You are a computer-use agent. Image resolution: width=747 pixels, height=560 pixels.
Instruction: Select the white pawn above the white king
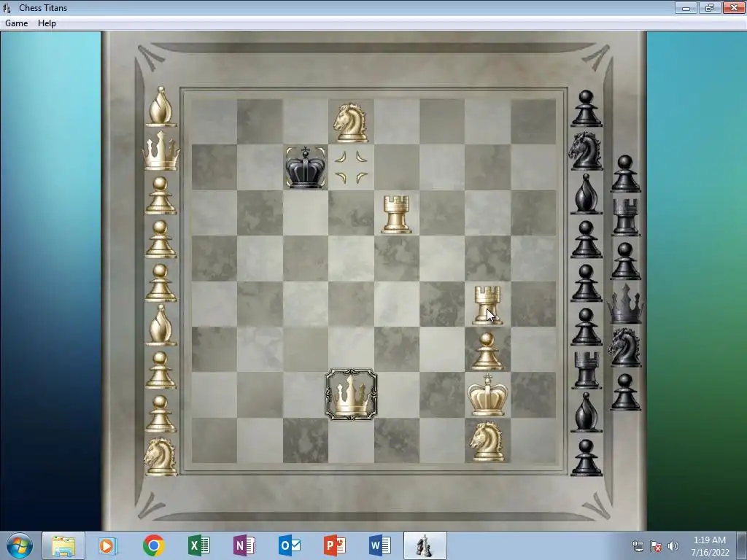point(487,351)
